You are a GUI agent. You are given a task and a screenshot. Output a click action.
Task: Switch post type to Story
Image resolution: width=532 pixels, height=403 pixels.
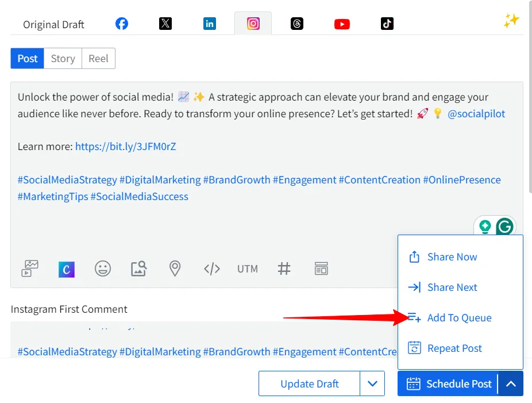tap(63, 59)
